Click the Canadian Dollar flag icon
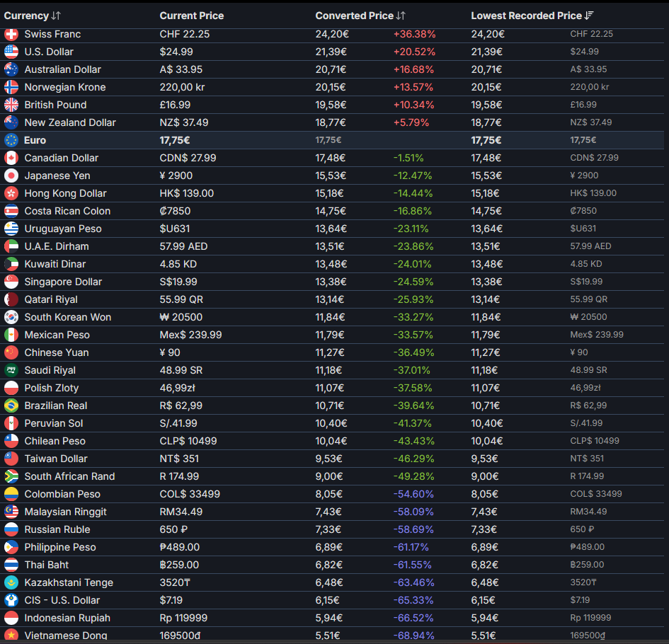 11,158
